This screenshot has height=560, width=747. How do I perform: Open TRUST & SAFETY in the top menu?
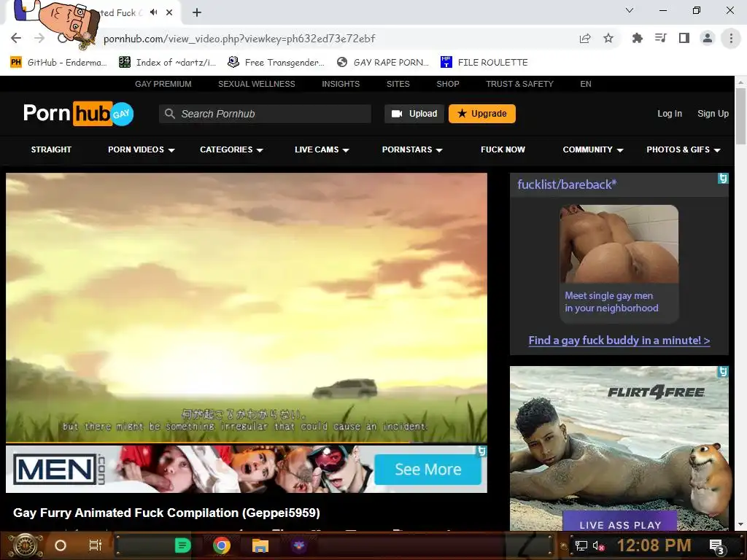pyautogui.click(x=519, y=84)
